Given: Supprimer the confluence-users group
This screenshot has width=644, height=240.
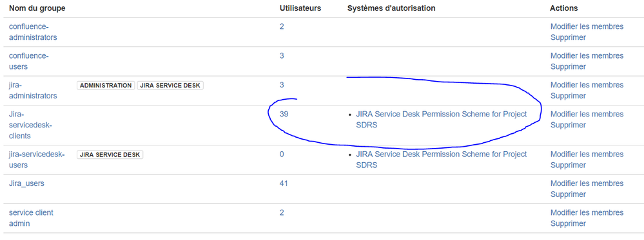Looking at the screenshot, I should pos(568,67).
